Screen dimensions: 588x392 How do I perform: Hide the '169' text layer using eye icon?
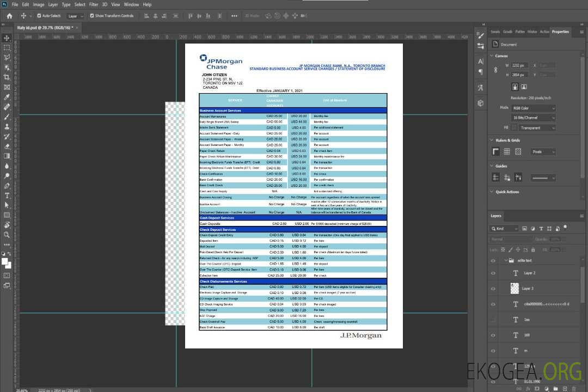(493, 335)
